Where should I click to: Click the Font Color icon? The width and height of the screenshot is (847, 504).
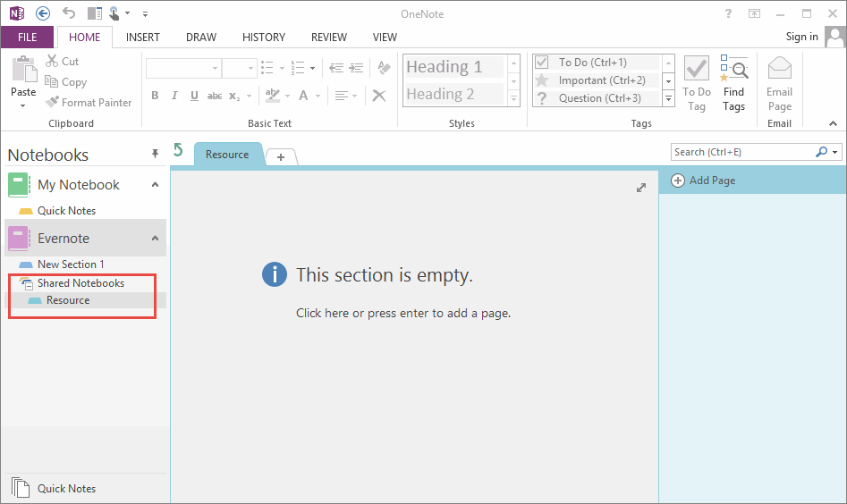point(303,96)
